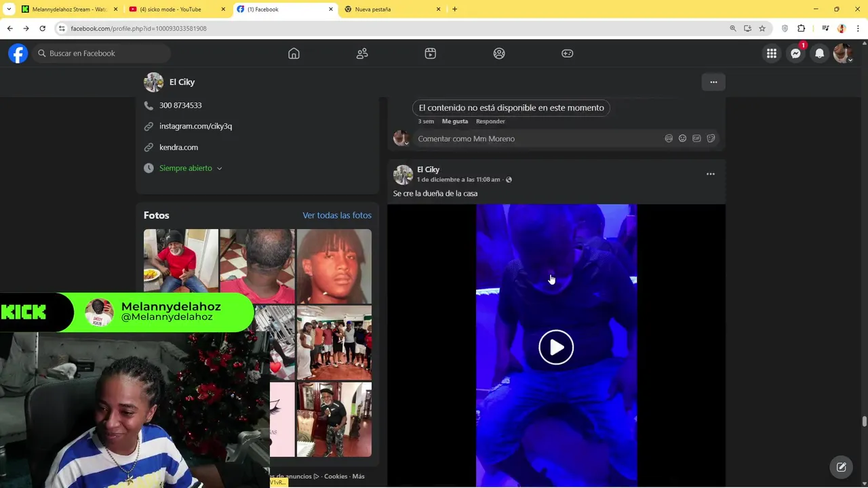
Task: Open the group photo thumbnail
Action: tap(334, 343)
